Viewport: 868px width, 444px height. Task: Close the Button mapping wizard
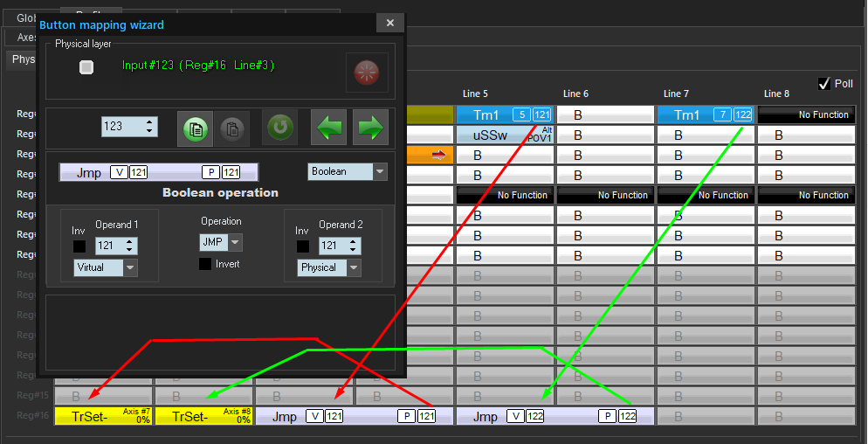coord(390,23)
